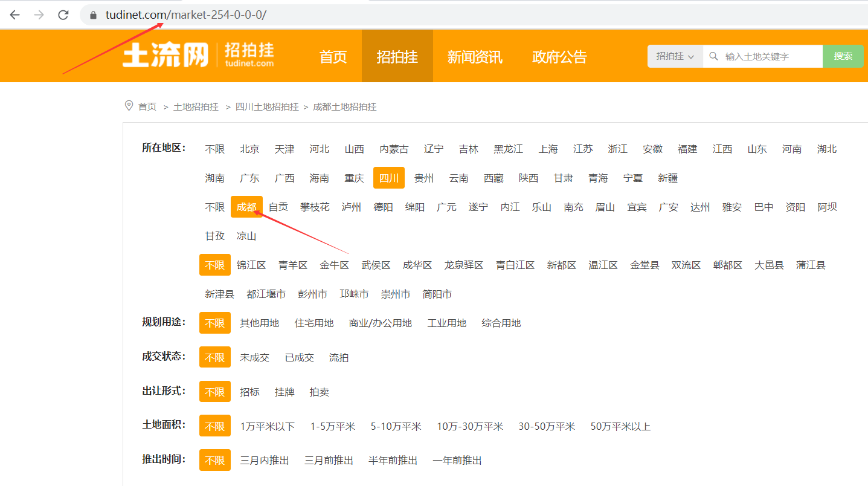This screenshot has height=486, width=868.
Task: Select 未成交 transaction status
Action: (254, 357)
